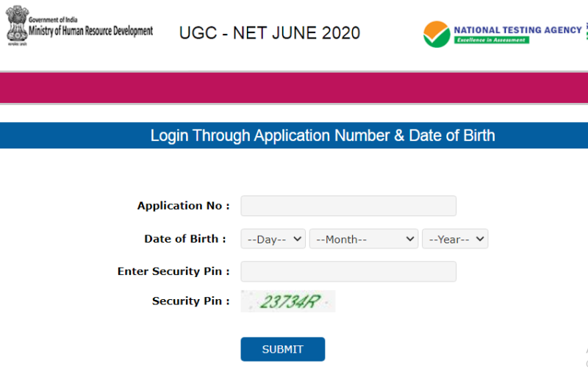
Task: Focus the Application No text field
Action: 348,206
